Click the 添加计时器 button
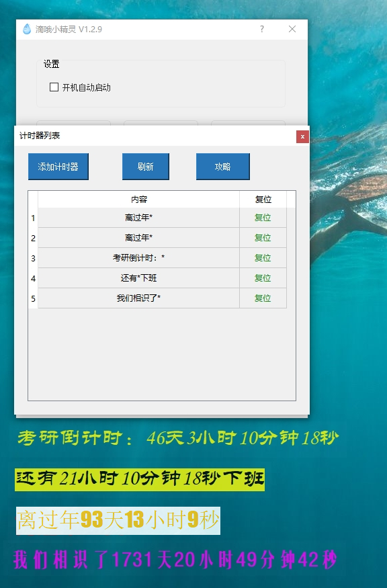The image size is (387, 588). pyautogui.click(x=58, y=167)
